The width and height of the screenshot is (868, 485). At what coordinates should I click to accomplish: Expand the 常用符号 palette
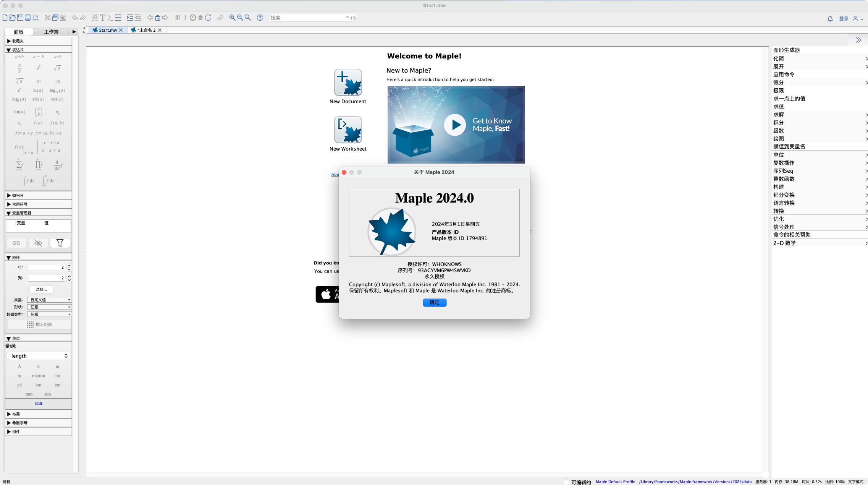[38, 204]
